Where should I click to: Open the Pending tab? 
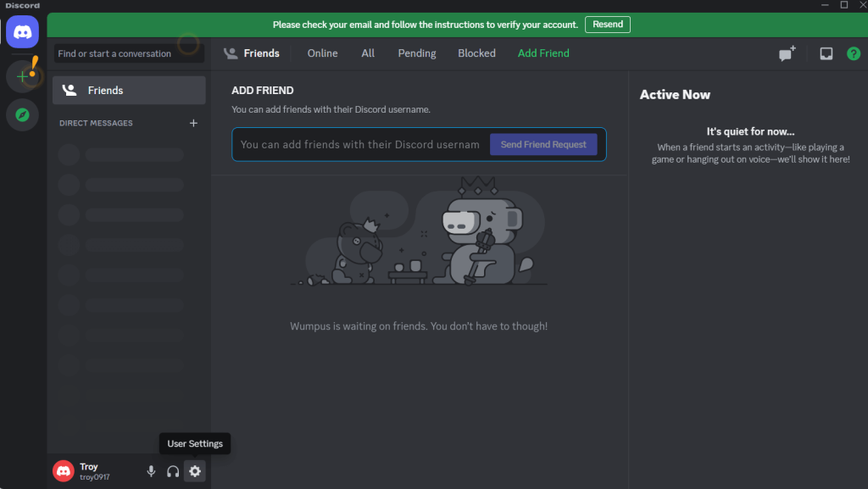coord(417,53)
